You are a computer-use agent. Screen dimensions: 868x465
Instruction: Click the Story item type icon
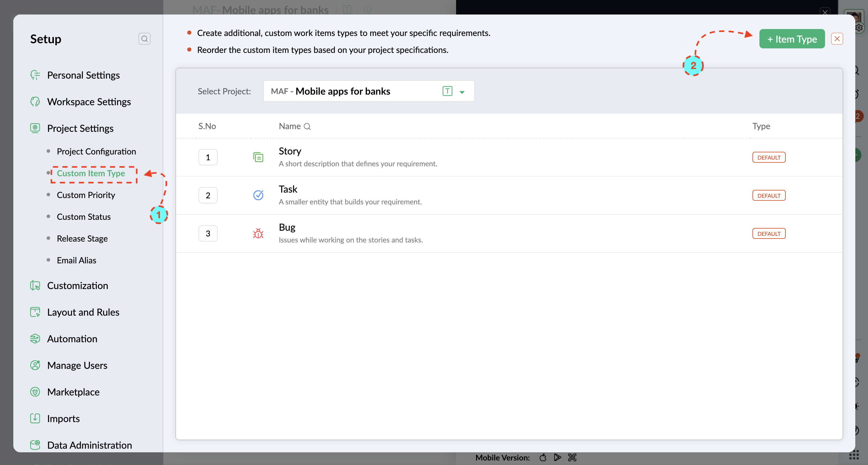[x=258, y=157]
